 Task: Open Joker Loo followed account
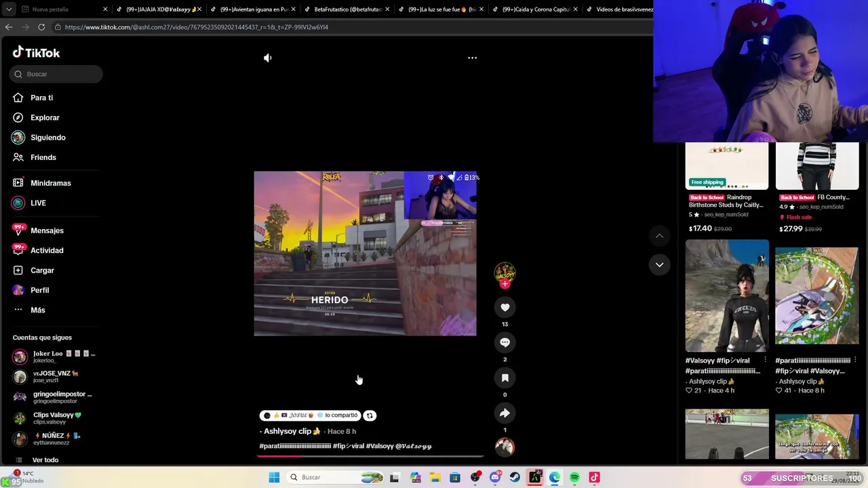tap(54, 357)
